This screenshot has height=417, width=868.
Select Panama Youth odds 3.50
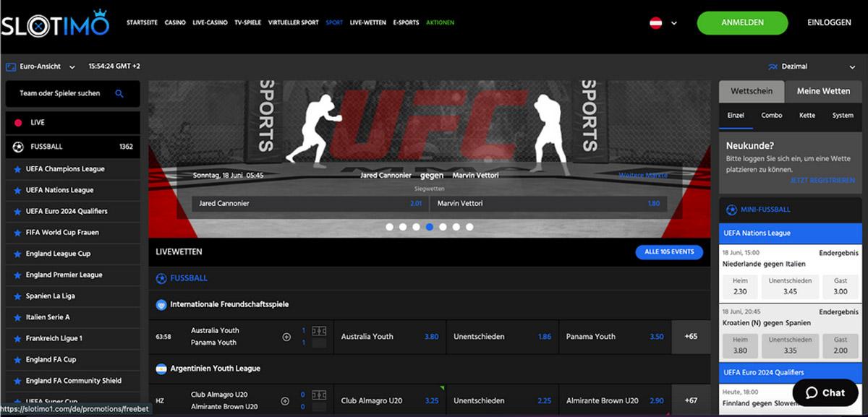click(614, 337)
